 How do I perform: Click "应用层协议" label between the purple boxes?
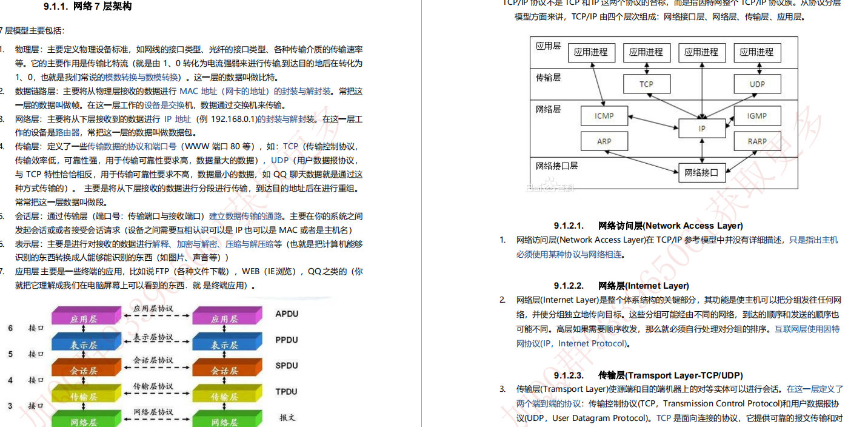click(153, 310)
